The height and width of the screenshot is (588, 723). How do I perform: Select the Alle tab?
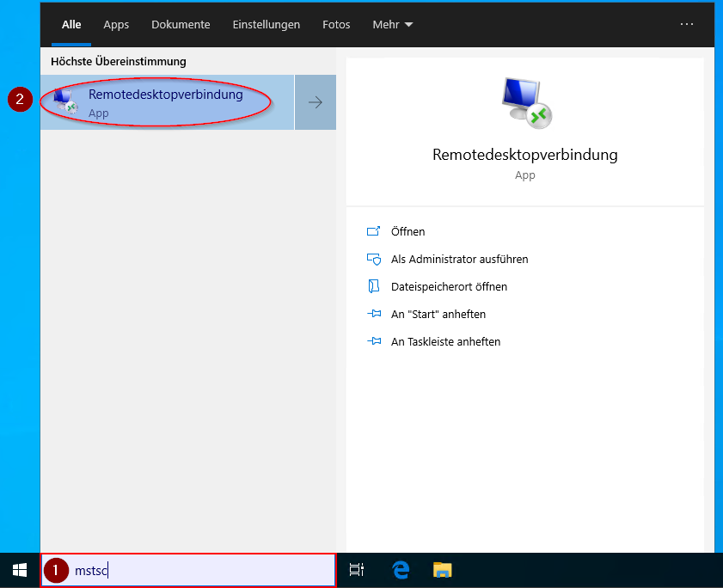tap(71, 25)
